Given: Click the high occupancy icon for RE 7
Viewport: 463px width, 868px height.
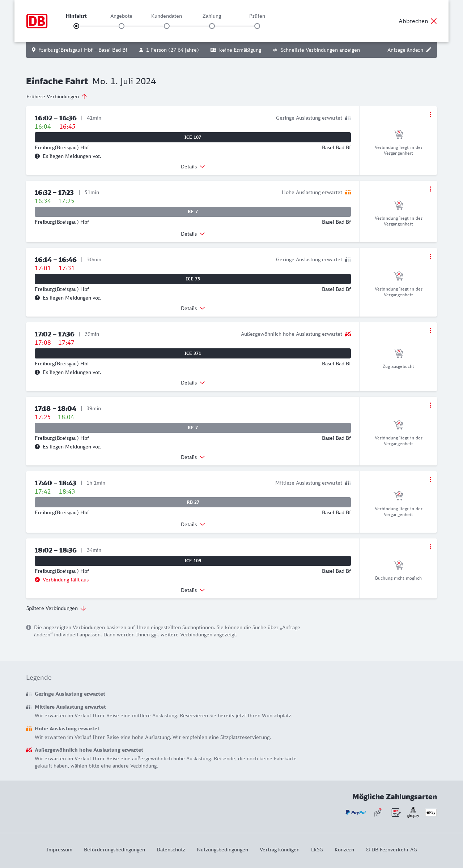Looking at the screenshot, I should (348, 192).
